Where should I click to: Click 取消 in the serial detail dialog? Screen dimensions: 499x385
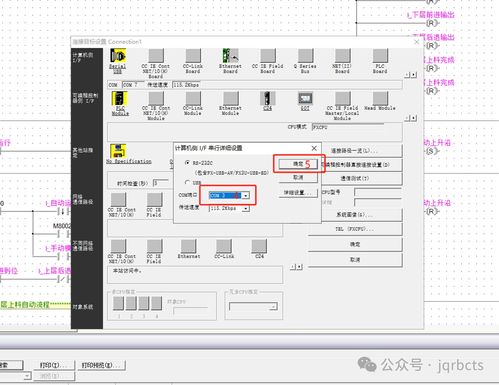coord(298,178)
